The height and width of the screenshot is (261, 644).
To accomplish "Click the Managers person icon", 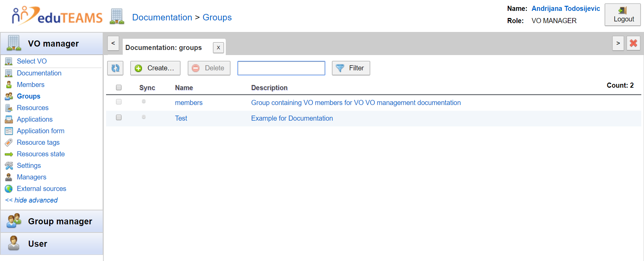I will pos(9,177).
